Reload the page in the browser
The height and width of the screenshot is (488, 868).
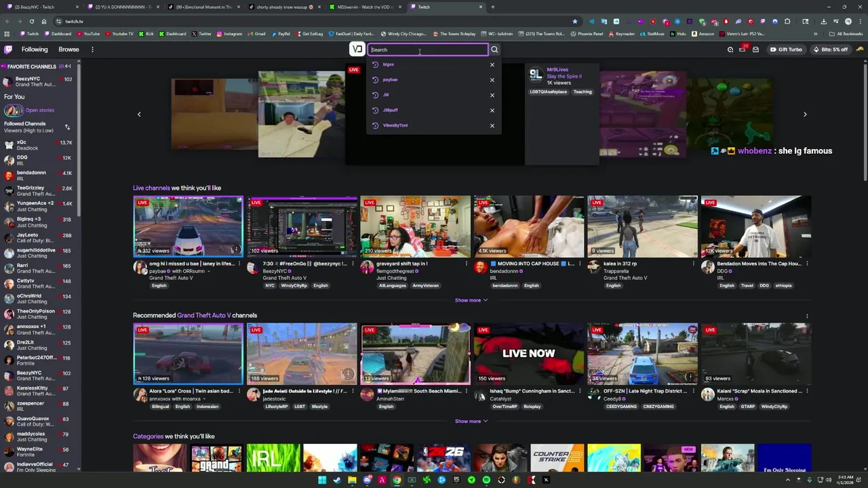[31, 21]
